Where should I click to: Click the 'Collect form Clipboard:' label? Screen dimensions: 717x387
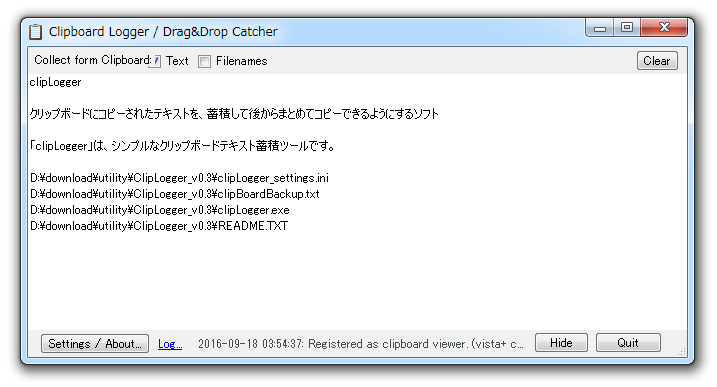click(92, 60)
